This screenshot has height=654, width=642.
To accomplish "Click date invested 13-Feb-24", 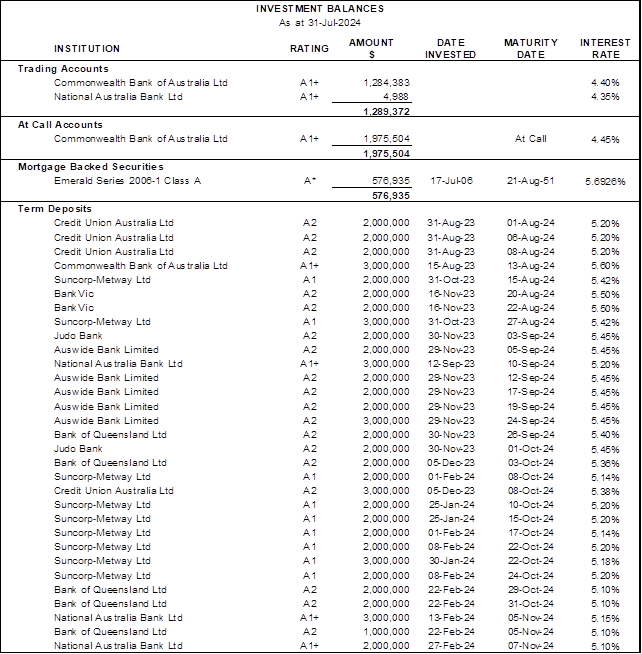I will [451, 618].
